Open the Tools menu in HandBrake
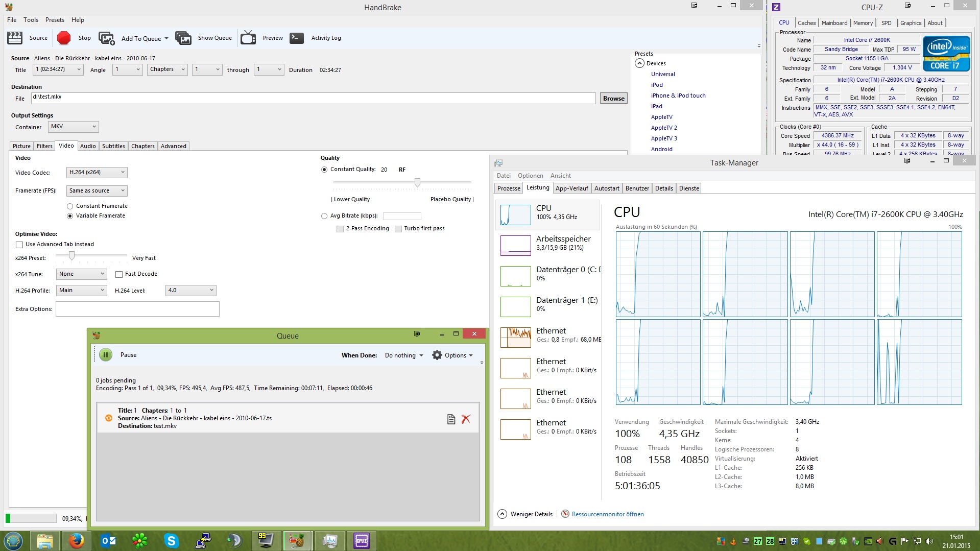980x551 pixels. (31, 20)
